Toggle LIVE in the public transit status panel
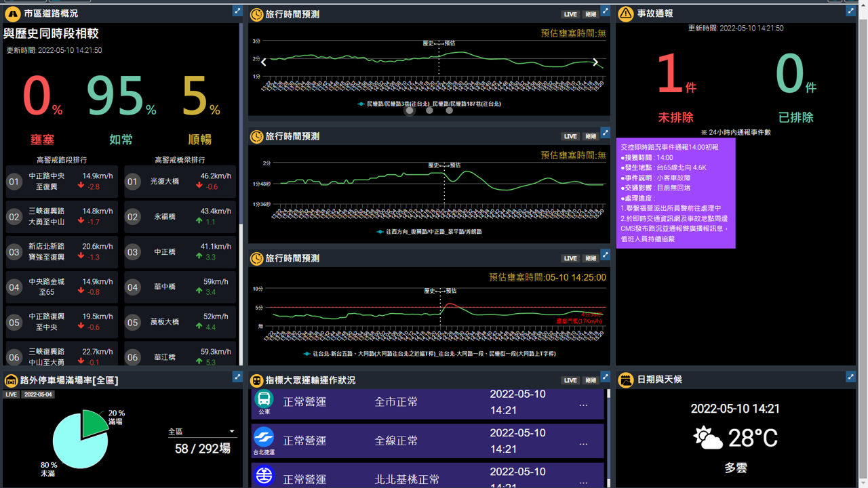Image resolution: width=868 pixels, height=488 pixels. pyautogui.click(x=570, y=380)
